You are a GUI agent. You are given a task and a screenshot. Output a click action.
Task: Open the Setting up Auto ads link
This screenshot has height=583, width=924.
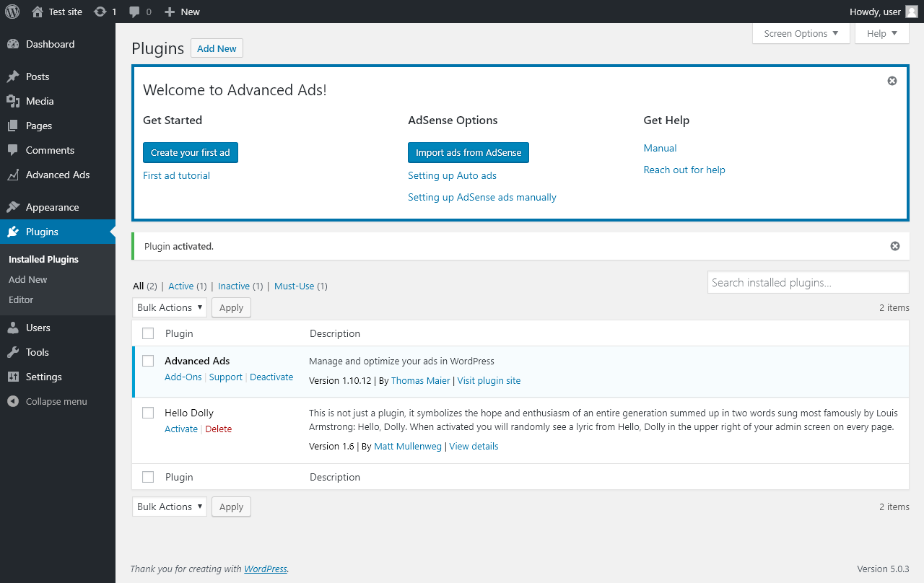[x=452, y=175]
